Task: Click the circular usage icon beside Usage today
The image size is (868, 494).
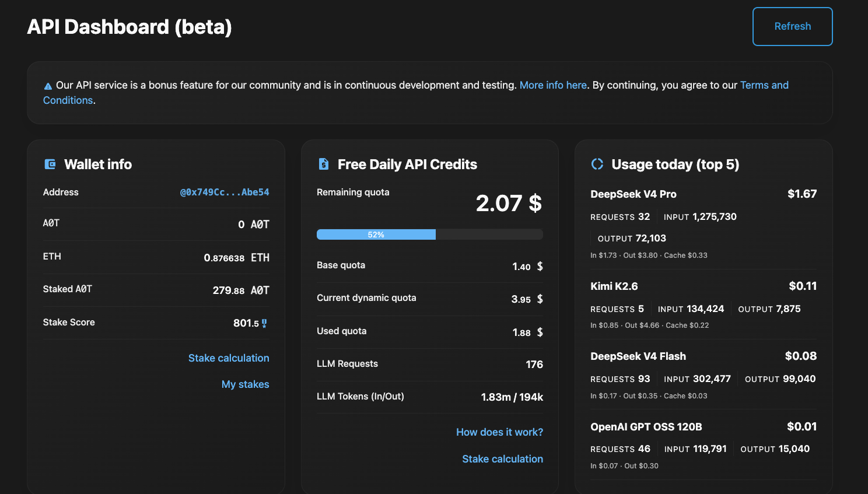Action: (597, 164)
